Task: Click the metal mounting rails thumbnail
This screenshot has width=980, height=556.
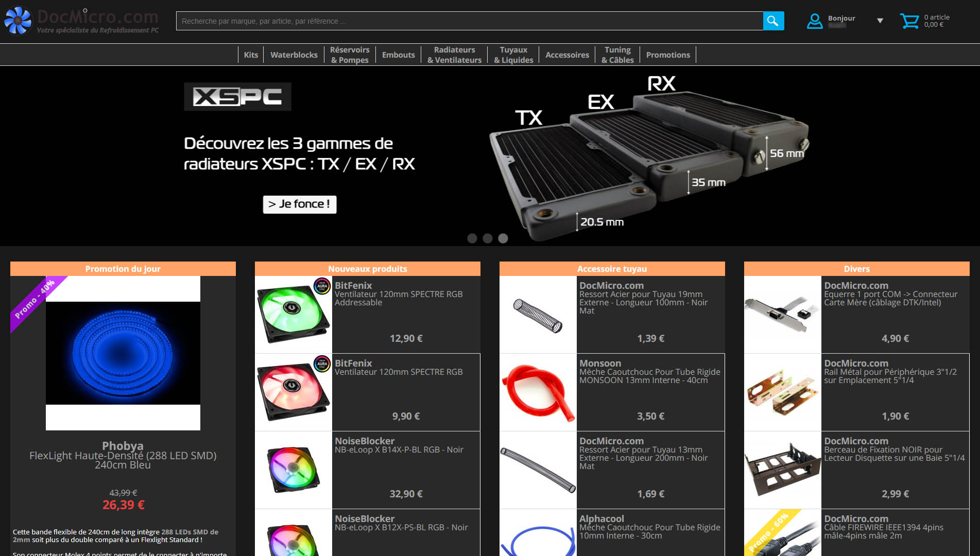Action: click(783, 392)
